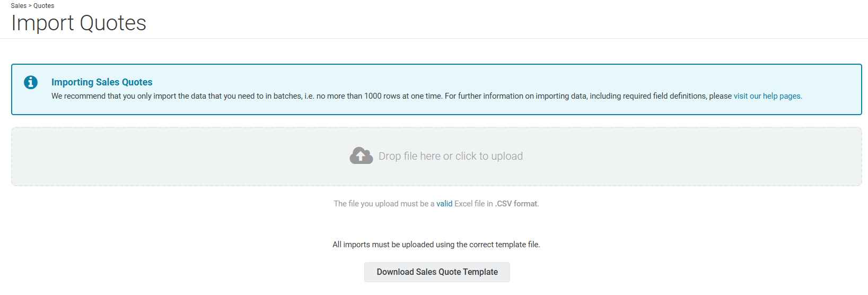The width and height of the screenshot is (868, 295).
Task: Select the 'Importing Sales Quotes' banner heading
Action: coord(102,82)
